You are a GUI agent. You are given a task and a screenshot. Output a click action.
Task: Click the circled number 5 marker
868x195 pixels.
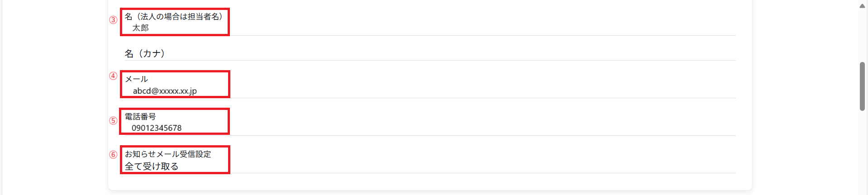113,121
